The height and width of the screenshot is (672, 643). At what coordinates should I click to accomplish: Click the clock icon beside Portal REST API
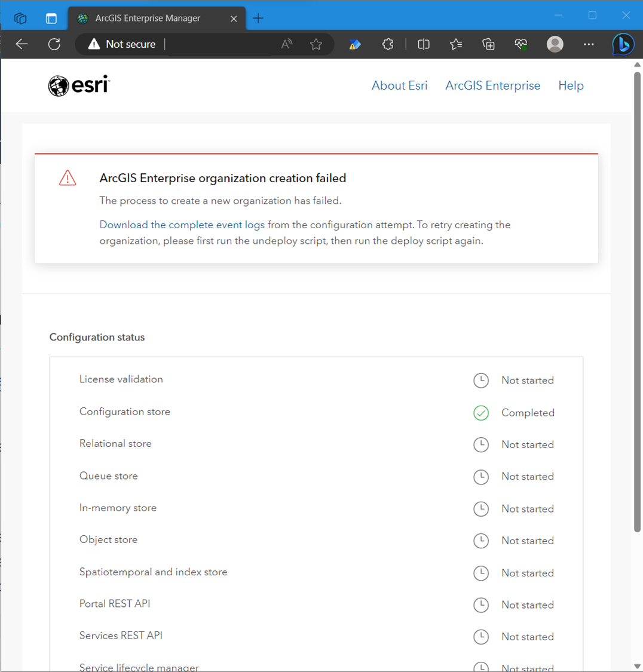pyautogui.click(x=481, y=605)
